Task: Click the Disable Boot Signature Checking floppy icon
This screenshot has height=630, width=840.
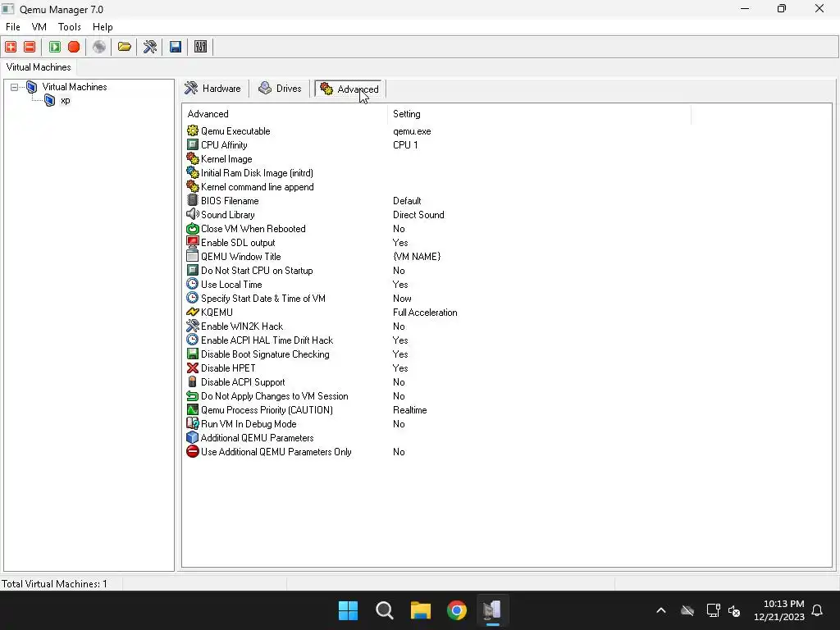Action: click(x=192, y=354)
